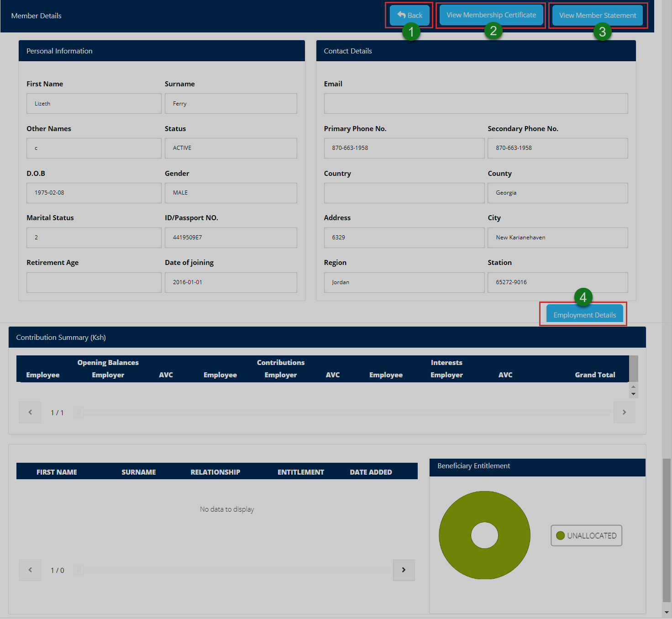Sort by RELATIONSHIP column header
Image resolution: width=672 pixels, height=619 pixels.
tap(215, 472)
